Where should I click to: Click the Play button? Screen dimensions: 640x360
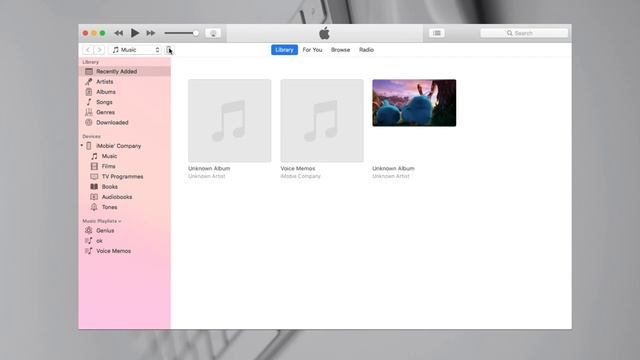tap(135, 33)
